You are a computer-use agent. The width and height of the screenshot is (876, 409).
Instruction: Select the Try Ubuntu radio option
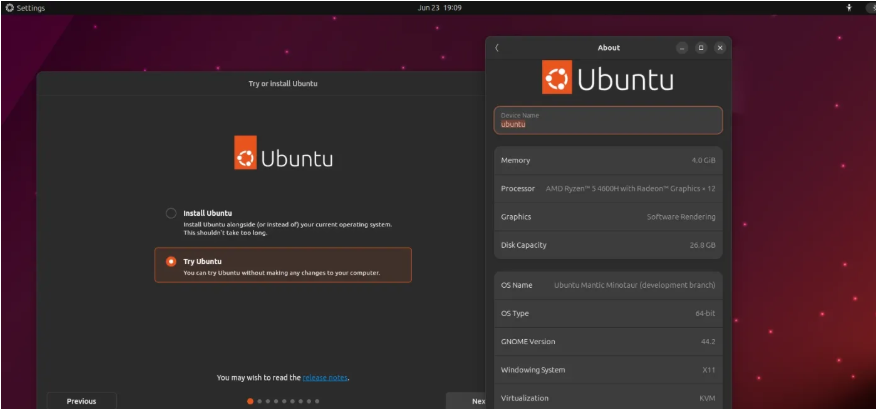coord(171,261)
